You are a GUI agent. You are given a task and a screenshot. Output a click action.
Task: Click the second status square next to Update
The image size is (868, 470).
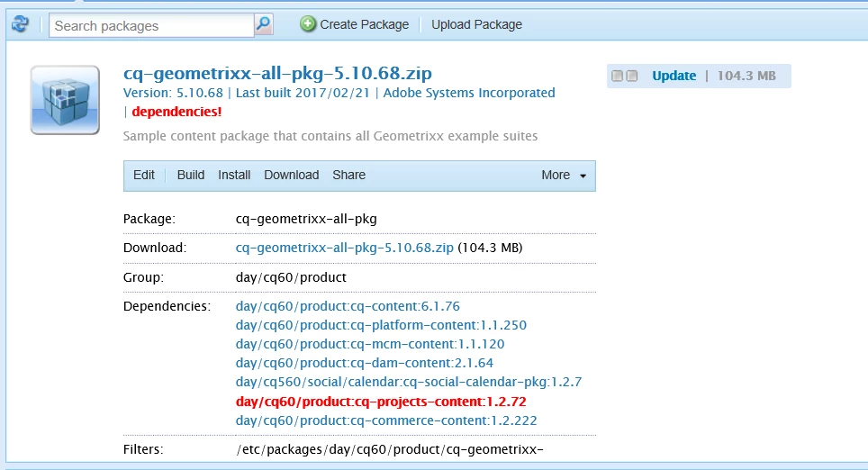(x=631, y=76)
